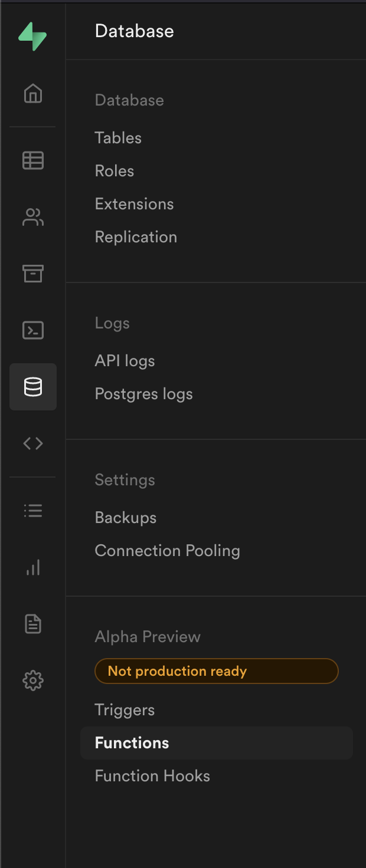This screenshot has width=366, height=868.
Task: Select the Database cylinder icon
Action: coord(33,387)
